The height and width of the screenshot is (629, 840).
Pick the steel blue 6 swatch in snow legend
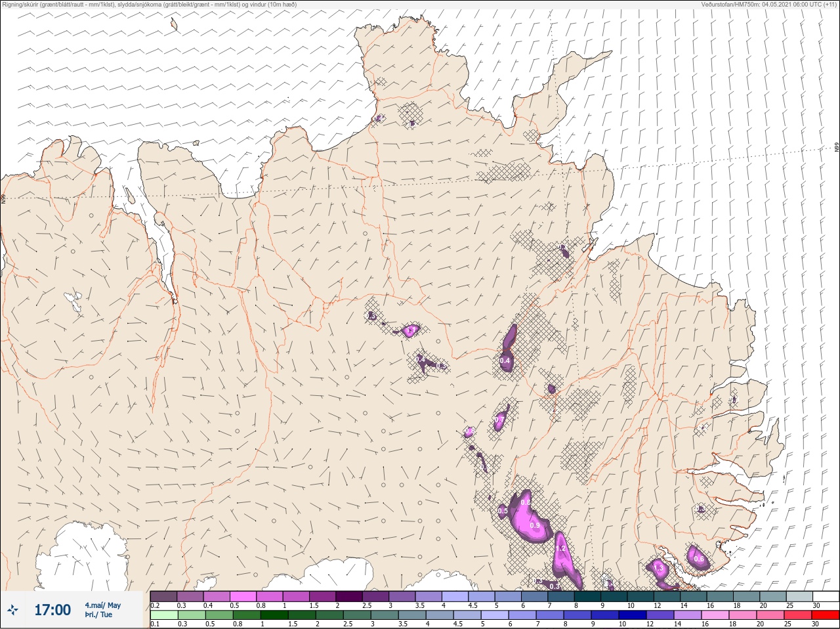pyautogui.click(x=535, y=596)
